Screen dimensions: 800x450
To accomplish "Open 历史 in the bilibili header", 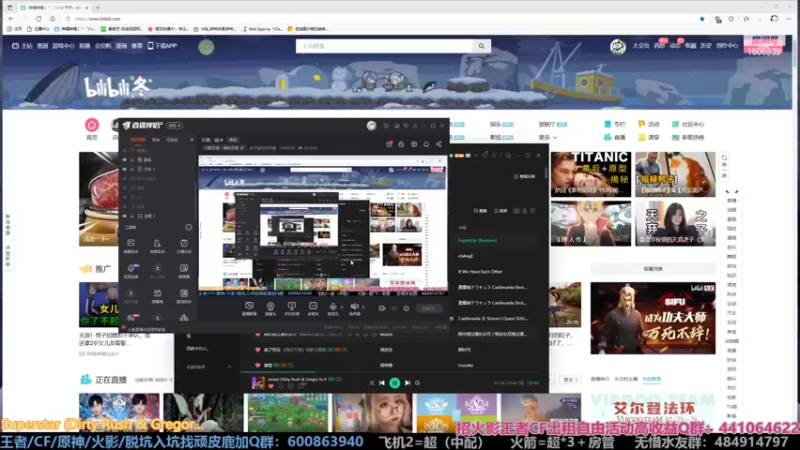I will pos(706,46).
